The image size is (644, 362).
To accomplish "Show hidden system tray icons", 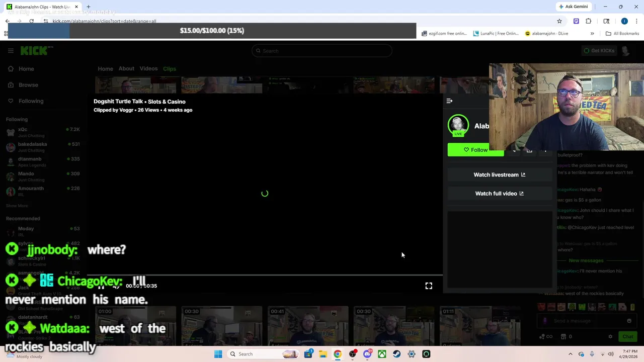I will point(570,354).
